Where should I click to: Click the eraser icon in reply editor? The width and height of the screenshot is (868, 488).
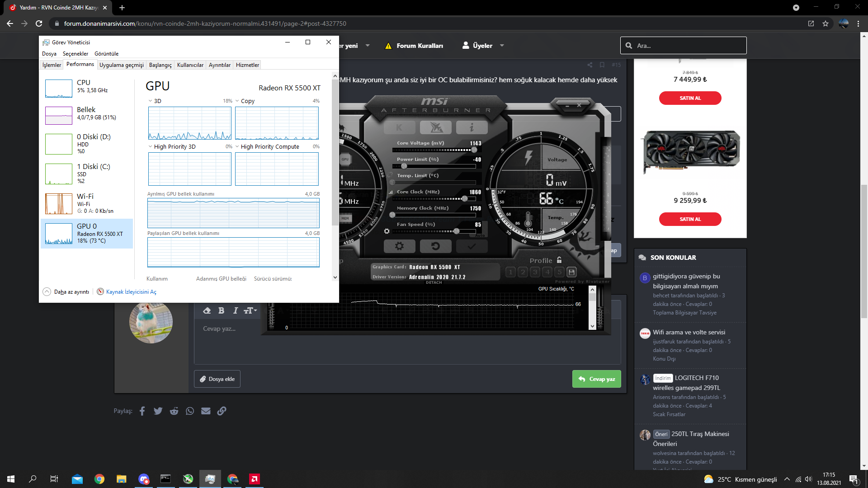point(207,310)
